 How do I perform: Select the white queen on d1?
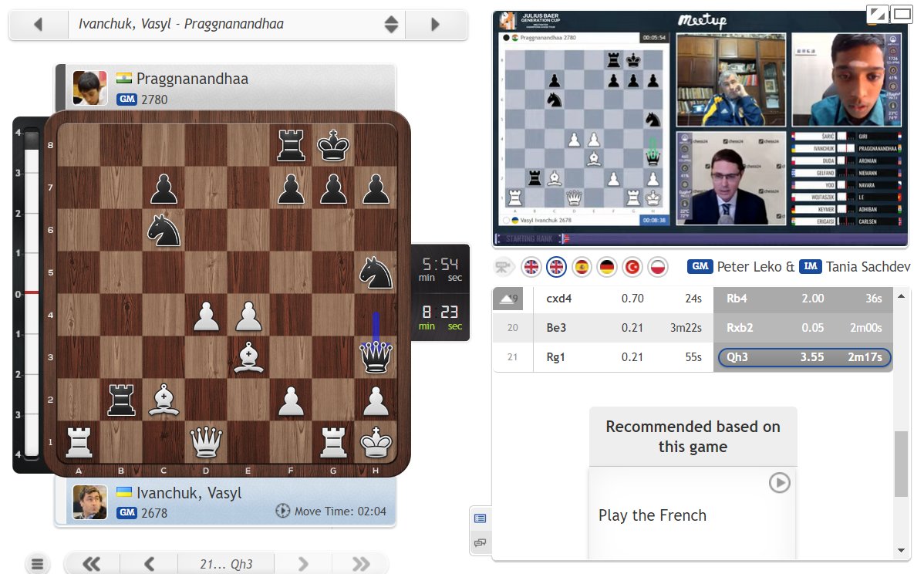pyautogui.click(x=206, y=442)
